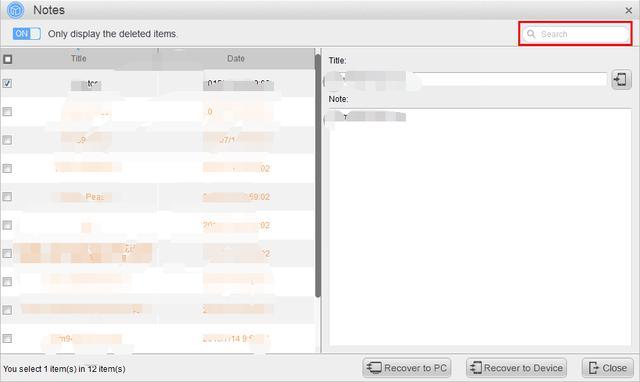
Task: Check the seventh note row checkbox
Action: tap(7, 253)
